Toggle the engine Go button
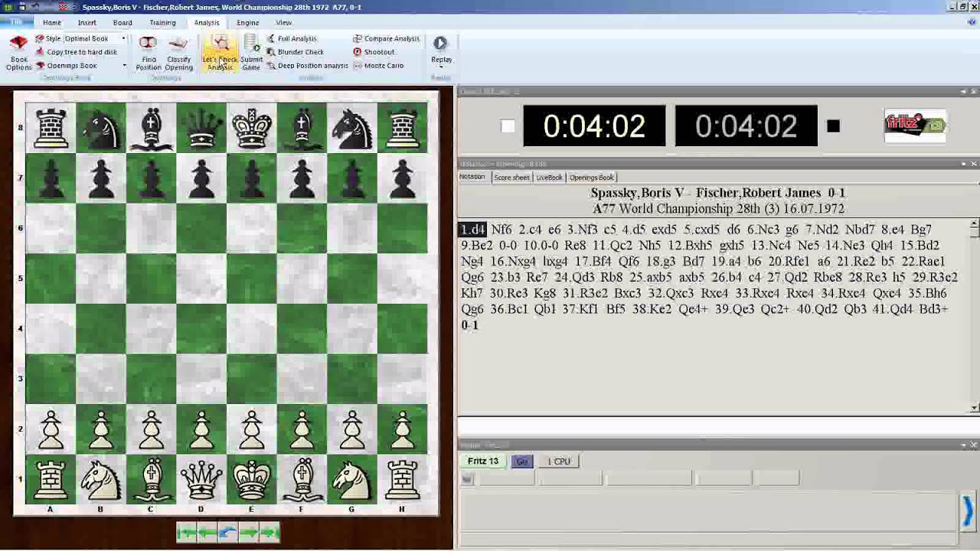The image size is (980, 551). tap(522, 461)
